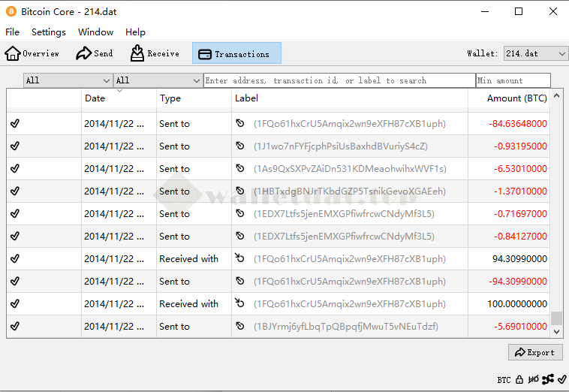Click the wallet encryption lock icon
The image size is (569, 392).
(519, 380)
